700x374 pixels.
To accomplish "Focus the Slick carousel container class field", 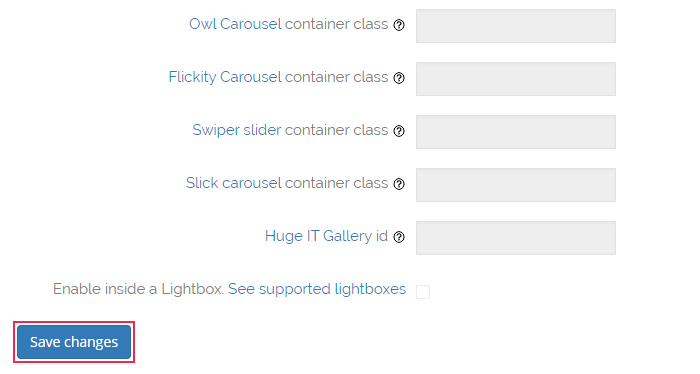I will tap(516, 185).
